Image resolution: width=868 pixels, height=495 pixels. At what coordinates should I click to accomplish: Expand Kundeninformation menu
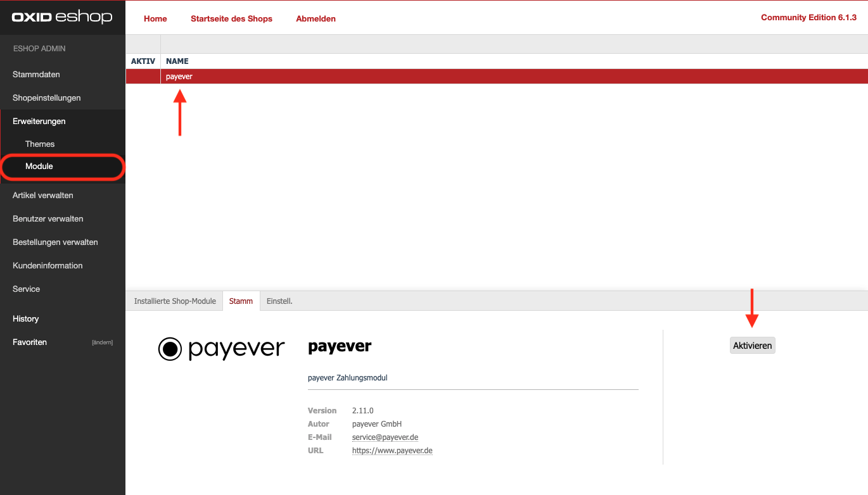coord(48,265)
